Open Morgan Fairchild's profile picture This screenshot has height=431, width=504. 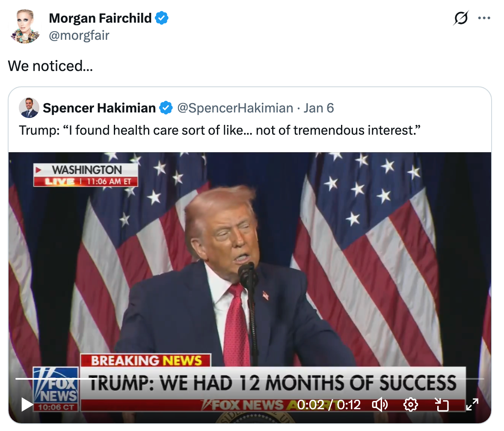coord(25,27)
